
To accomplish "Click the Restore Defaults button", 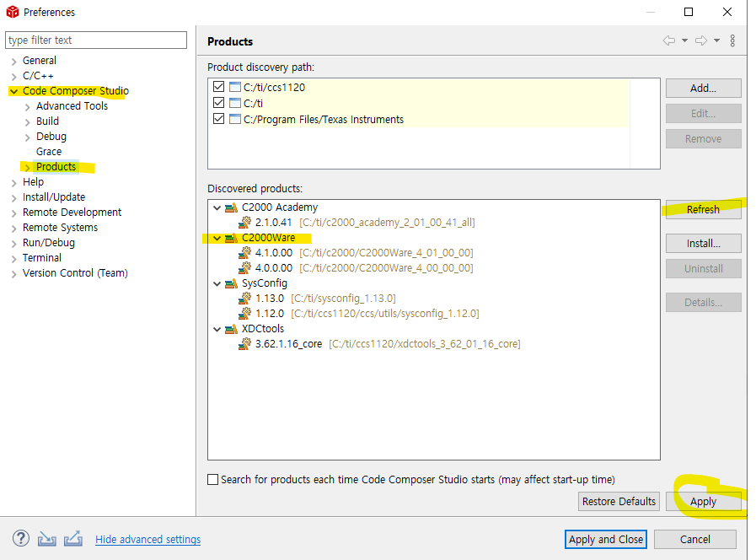I will (x=619, y=502).
